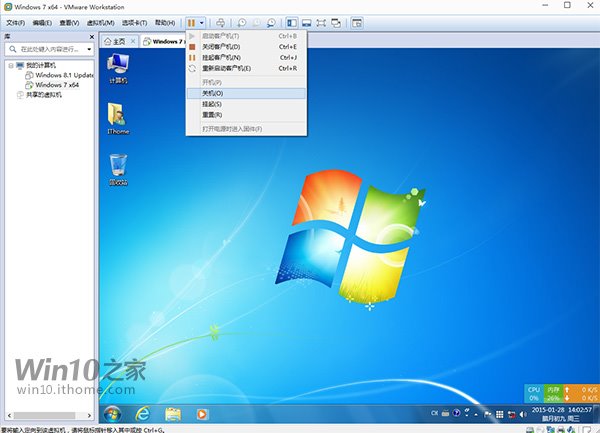Click the guest tray network icon
The width and height of the screenshot is (600, 433).
(511, 414)
